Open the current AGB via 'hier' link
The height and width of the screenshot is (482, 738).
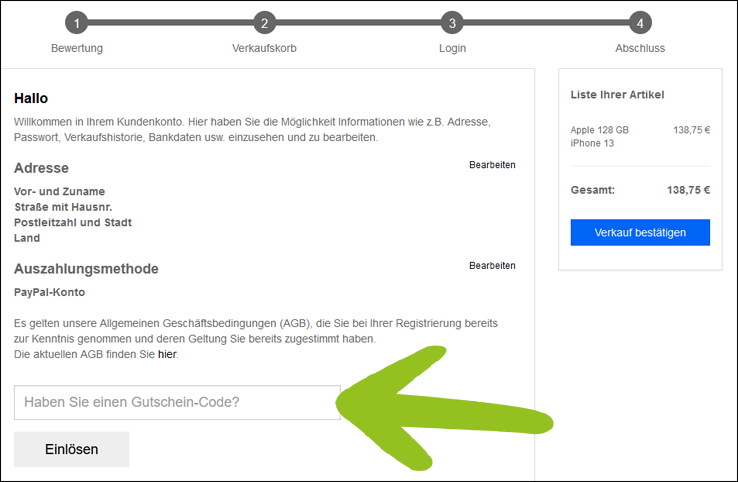pyautogui.click(x=167, y=354)
